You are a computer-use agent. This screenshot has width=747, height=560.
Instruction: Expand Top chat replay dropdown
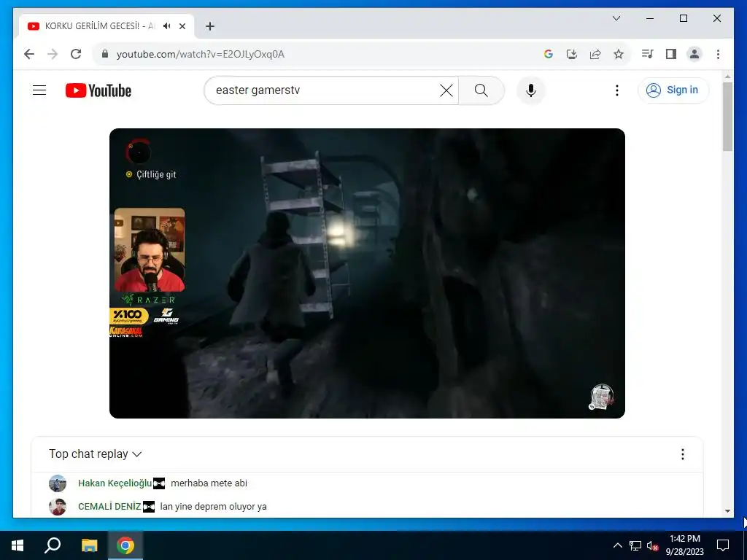[96, 454]
